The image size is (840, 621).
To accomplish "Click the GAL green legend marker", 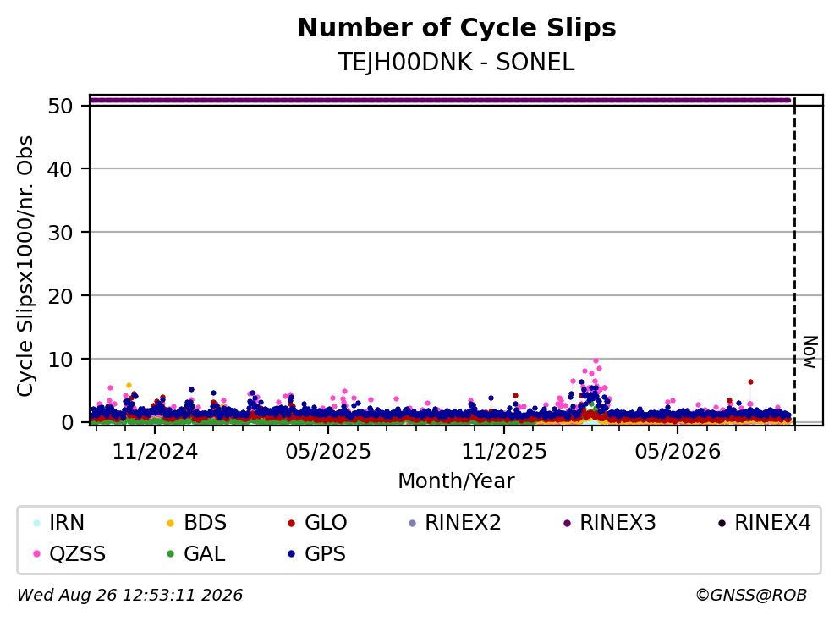I will [171, 554].
